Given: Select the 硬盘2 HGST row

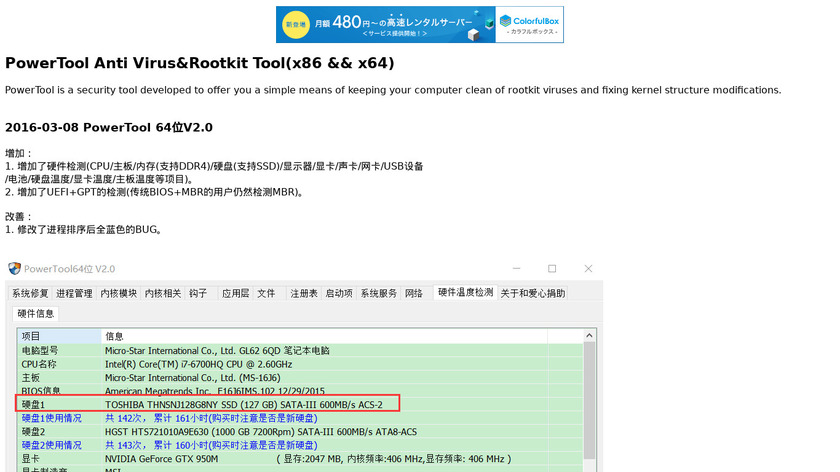Looking at the screenshot, I should [300, 432].
